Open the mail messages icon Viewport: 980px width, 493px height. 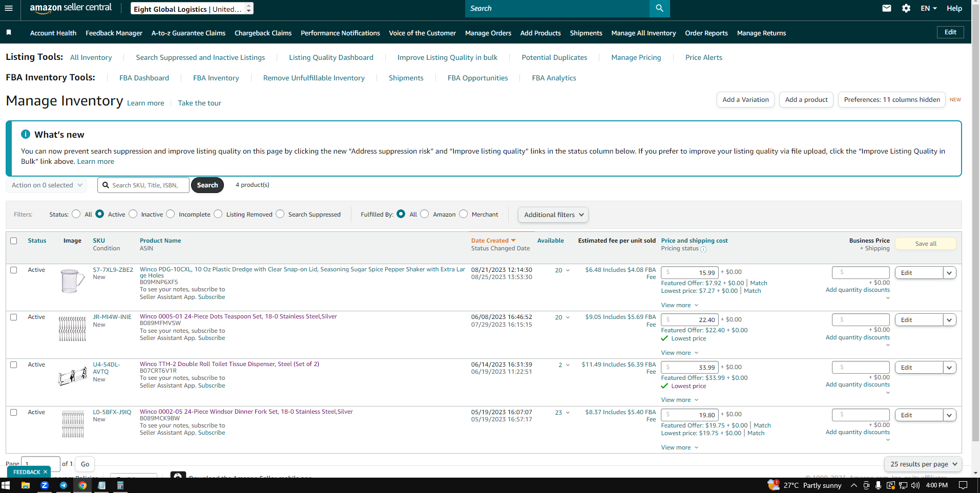tap(887, 8)
